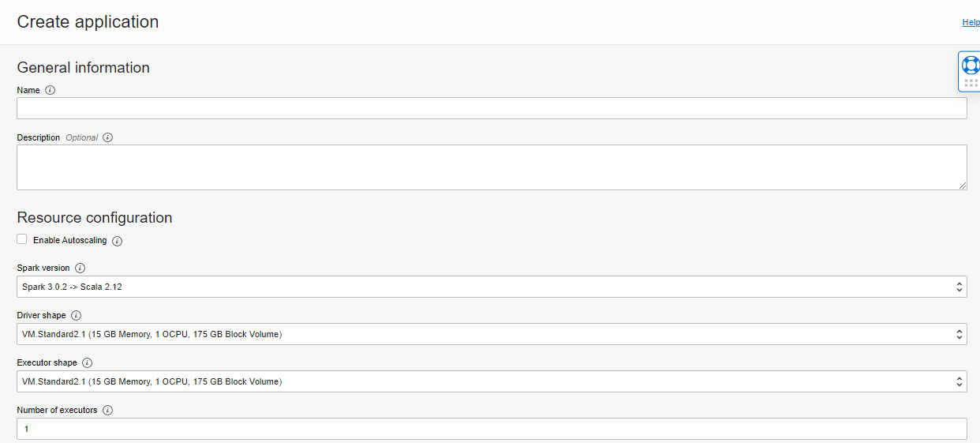The height and width of the screenshot is (443, 980).
Task: Click the Enable Autoscaling label text
Action: pyautogui.click(x=69, y=240)
